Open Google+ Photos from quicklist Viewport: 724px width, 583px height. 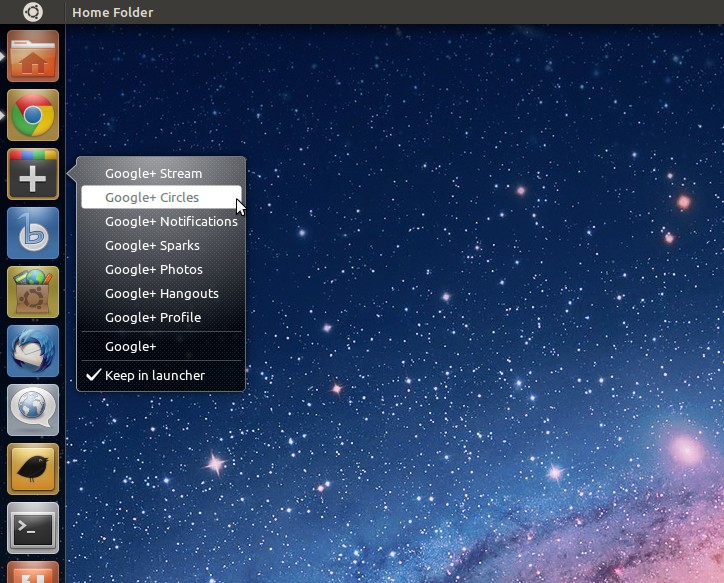(161, 270)
